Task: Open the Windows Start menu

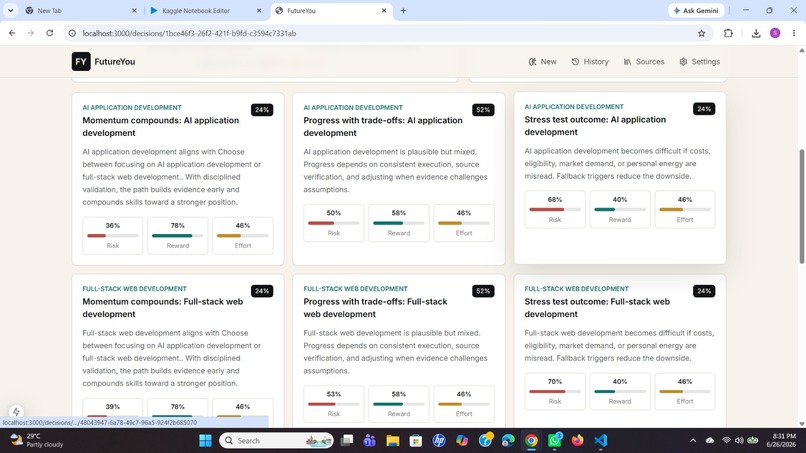Action: coord(205,441)
